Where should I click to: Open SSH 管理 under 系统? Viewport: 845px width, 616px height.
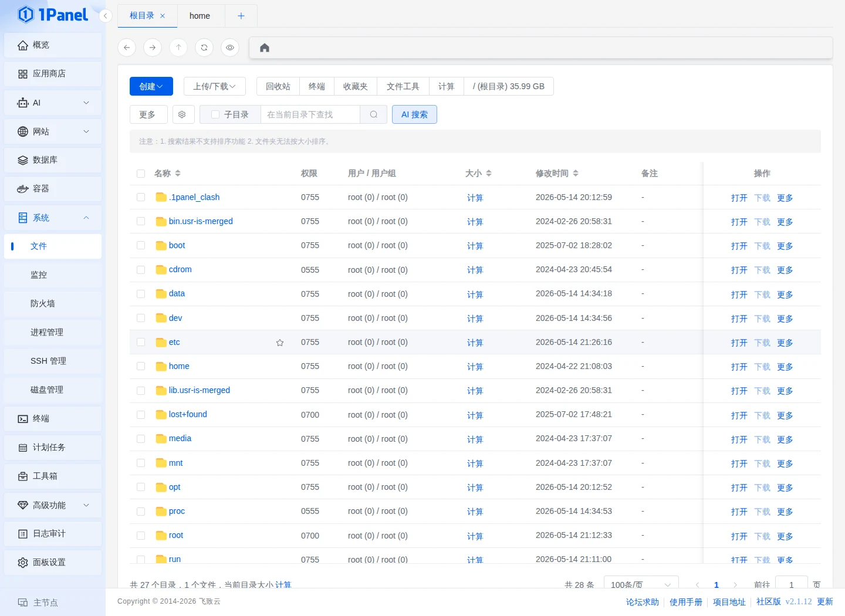53,361
